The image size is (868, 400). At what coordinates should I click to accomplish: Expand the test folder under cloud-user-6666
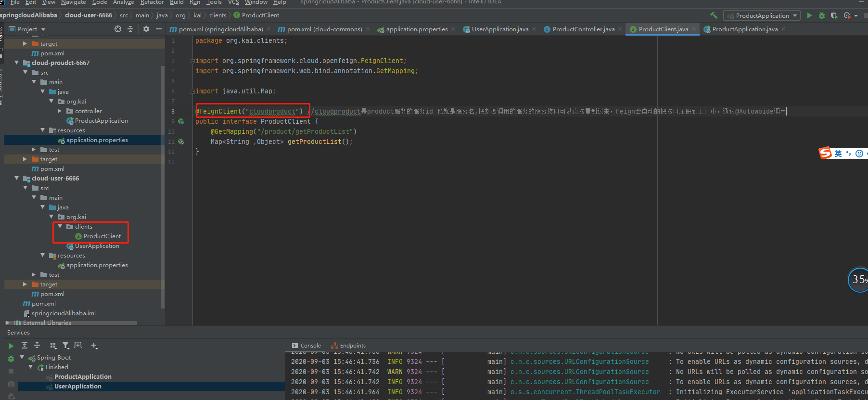point(34,274)
